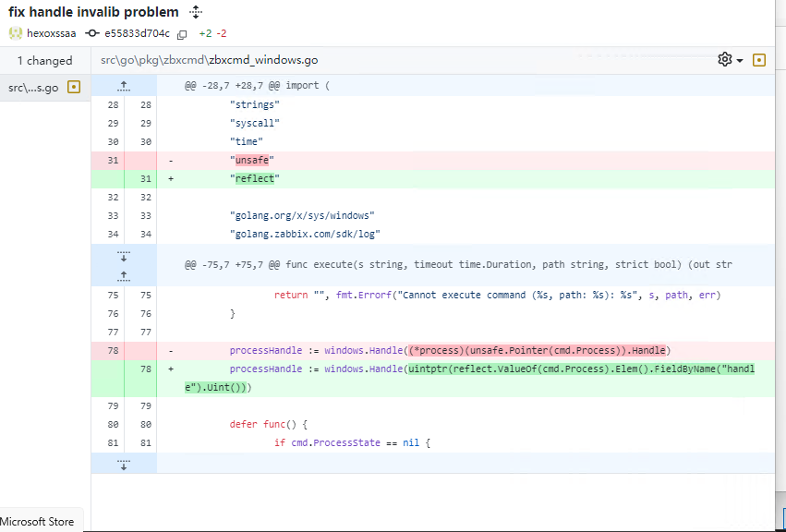Viewport: 786px width, 532px height.
Task: Expand lines downward after line 34
Action: tap(124, 254)
